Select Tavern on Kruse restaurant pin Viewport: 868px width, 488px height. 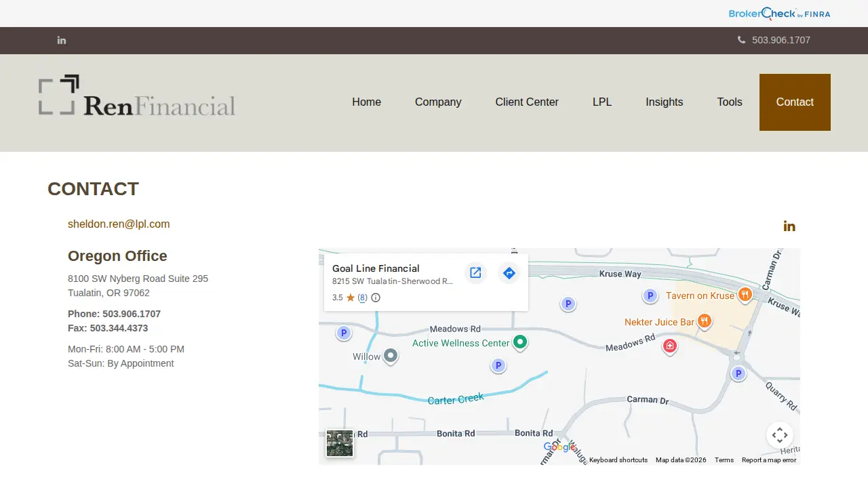(745, 294)
